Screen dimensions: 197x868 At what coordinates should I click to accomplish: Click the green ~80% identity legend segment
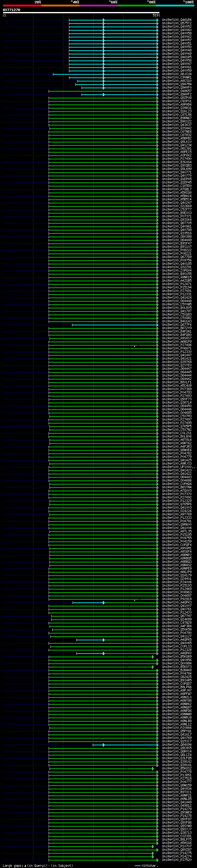tap(137, 6)
